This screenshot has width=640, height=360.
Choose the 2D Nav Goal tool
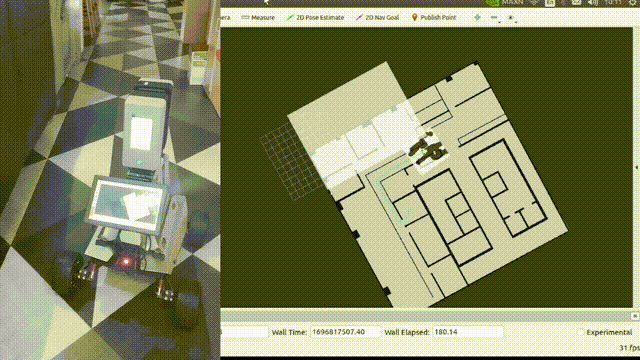378,18
